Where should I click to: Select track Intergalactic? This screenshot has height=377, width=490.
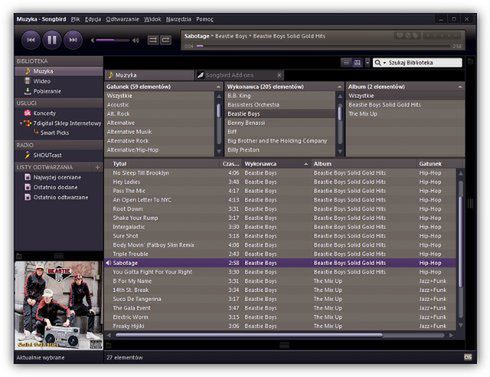280,227
